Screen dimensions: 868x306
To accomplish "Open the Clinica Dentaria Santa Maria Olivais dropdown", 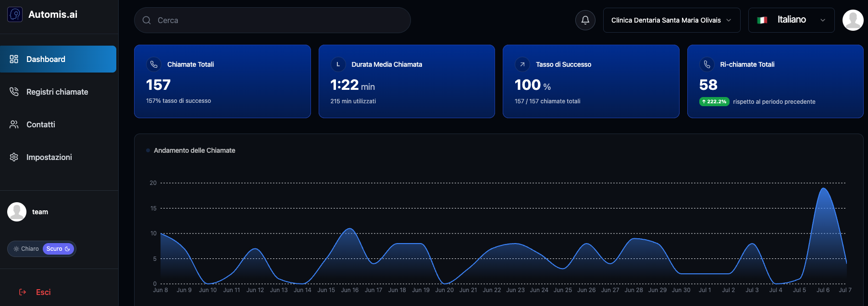I will pos(671,20).
